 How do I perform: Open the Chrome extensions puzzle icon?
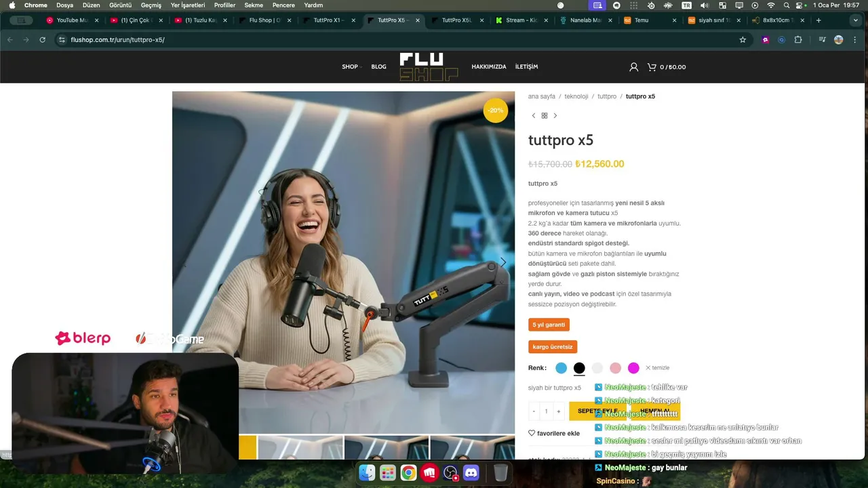[798, 40]
